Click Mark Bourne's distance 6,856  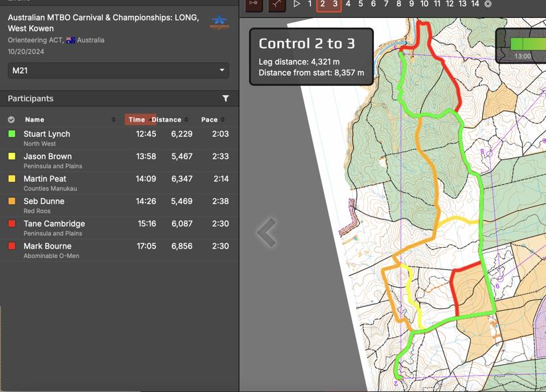[x=182, y=246]
